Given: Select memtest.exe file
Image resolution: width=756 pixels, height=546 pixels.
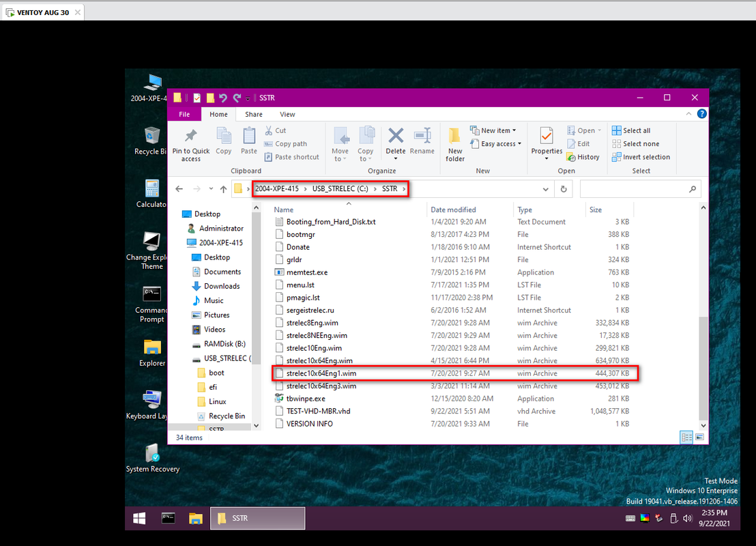Looking at the screenshot, I should tap(453, 272).
